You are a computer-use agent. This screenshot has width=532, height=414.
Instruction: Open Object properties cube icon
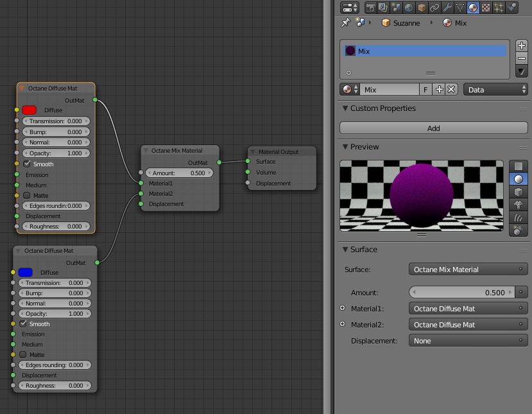420,7
